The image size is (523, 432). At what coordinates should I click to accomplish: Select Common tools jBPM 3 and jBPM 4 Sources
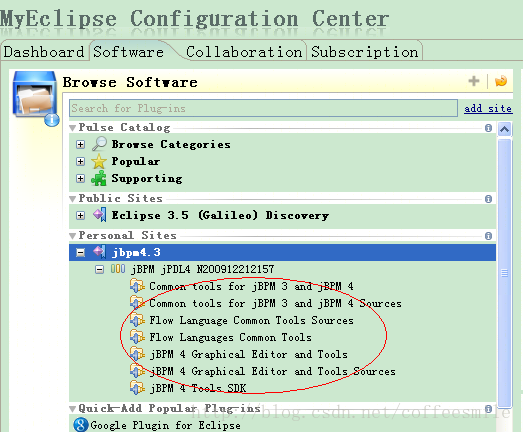click(275, 303)
